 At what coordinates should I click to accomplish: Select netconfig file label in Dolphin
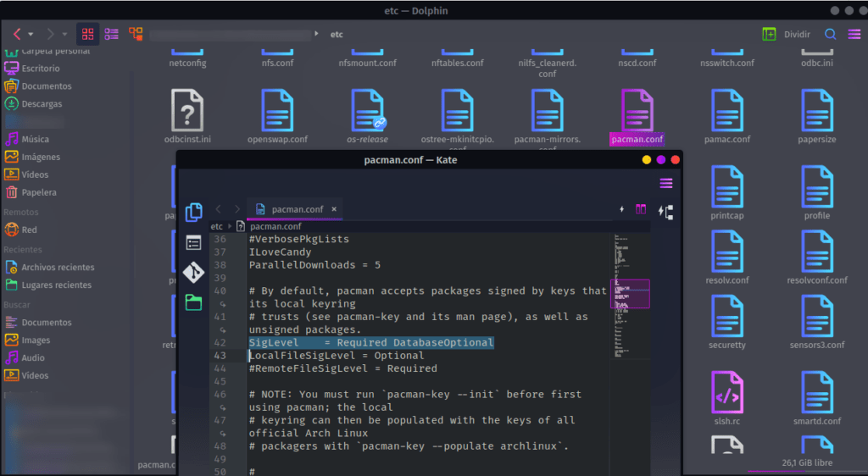point(187,63)
